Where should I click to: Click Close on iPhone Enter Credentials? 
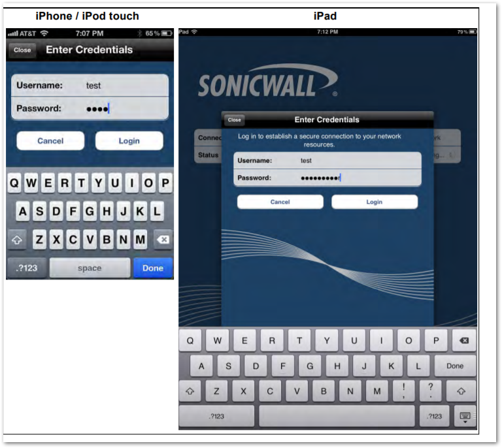pyautogui.click(x=22, y=50)
